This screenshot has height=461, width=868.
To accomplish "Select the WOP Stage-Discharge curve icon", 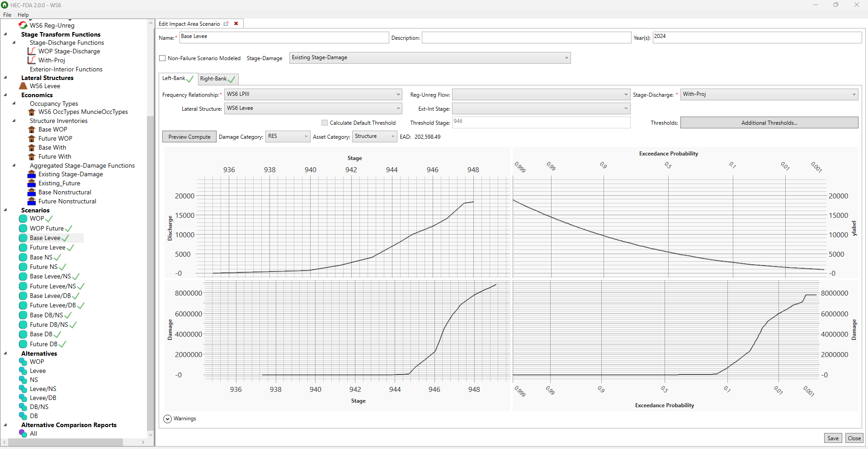I will [x=32, y=51].
